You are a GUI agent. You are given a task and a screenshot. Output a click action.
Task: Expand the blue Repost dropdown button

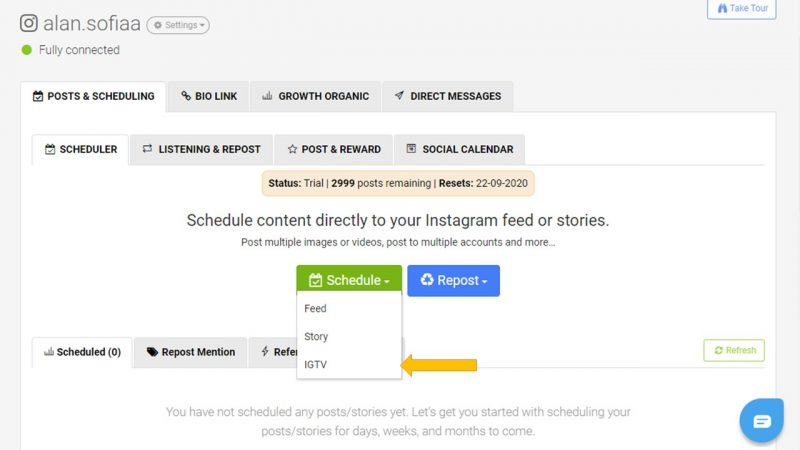[x=454, y=280]
